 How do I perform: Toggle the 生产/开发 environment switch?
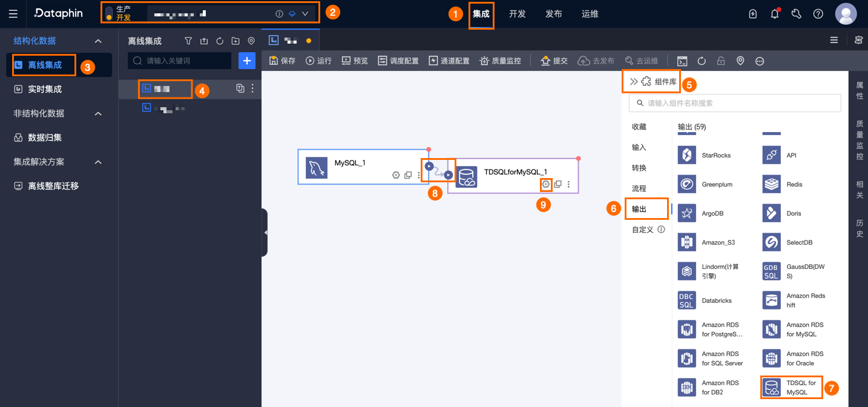pos(109,13)
